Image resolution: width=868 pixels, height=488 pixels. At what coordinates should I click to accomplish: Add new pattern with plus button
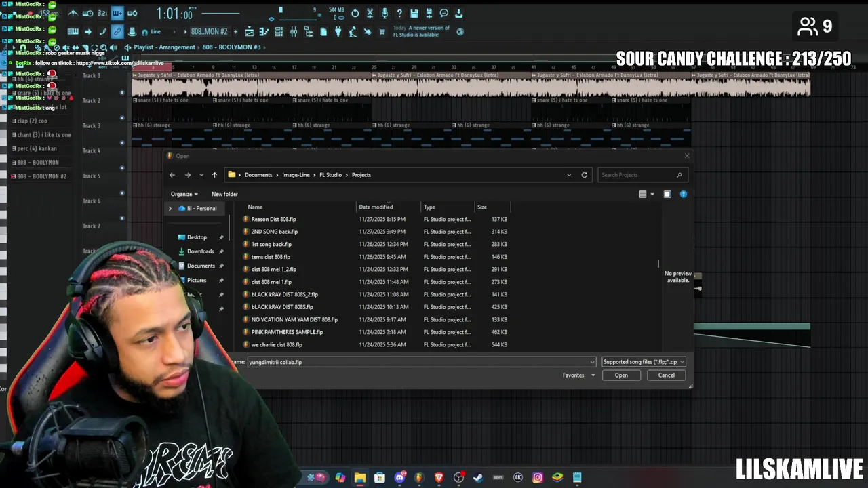235,31
